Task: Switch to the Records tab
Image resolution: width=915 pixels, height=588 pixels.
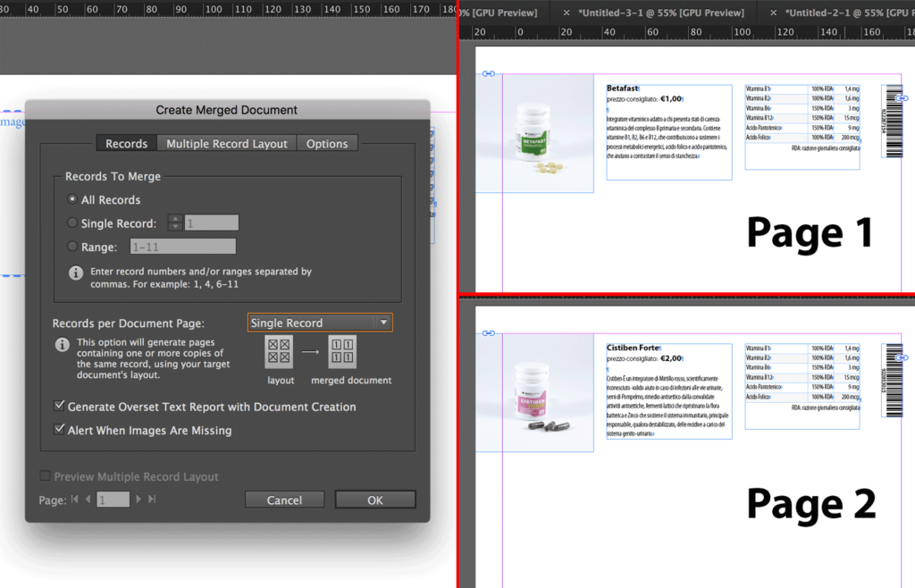Action: click(x=127, y=144)
